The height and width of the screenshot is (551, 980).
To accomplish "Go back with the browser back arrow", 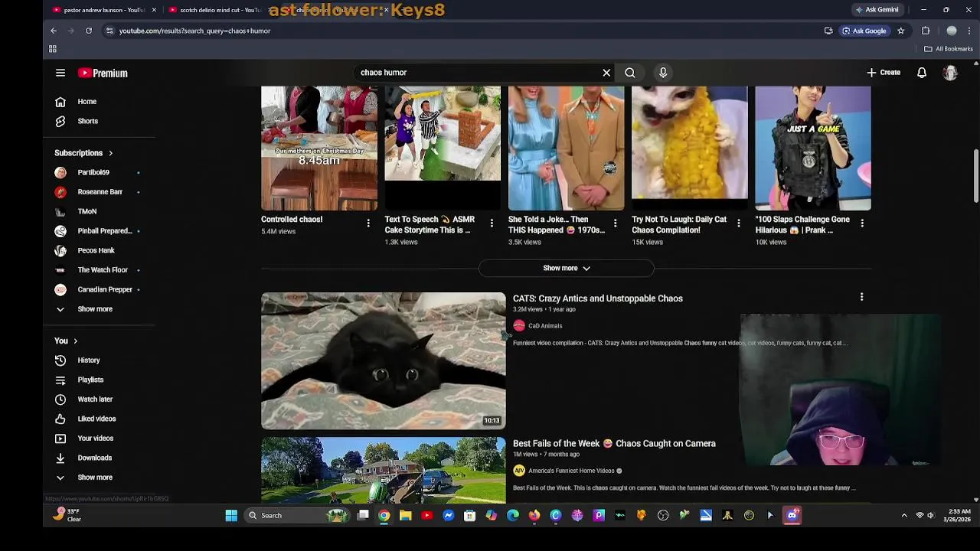I will click(54, 31).
